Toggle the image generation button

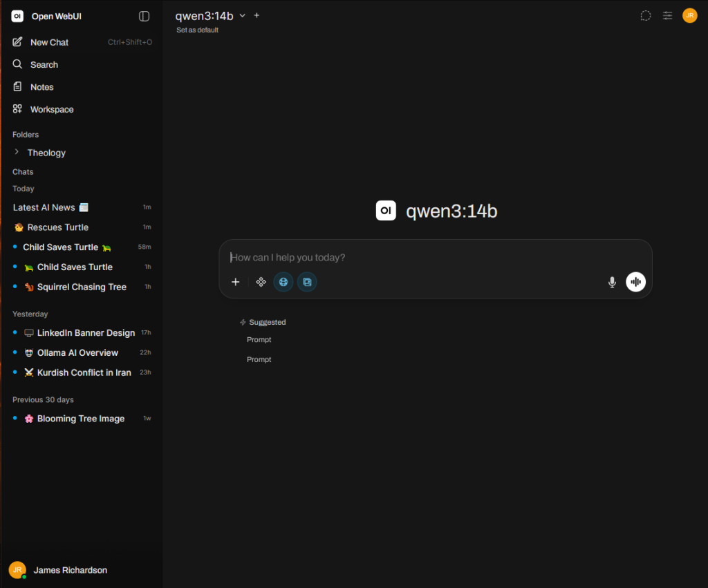coord(307,282)
